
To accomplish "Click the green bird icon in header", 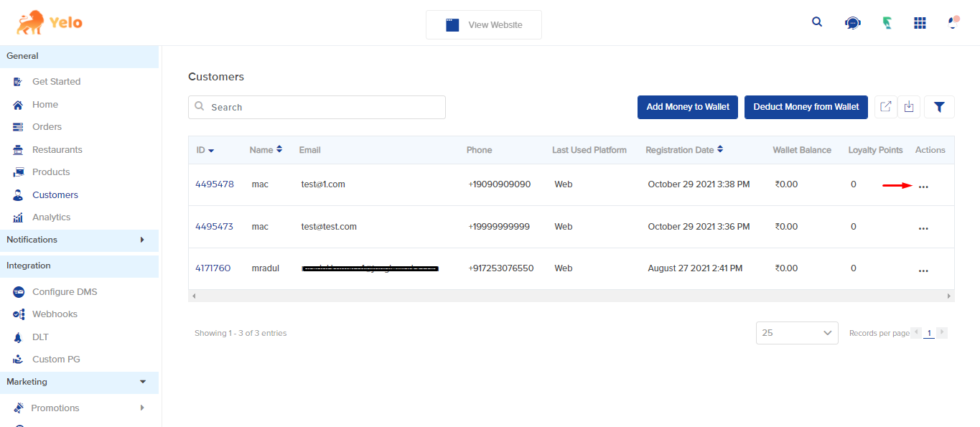I will click(x=887, y=23).
